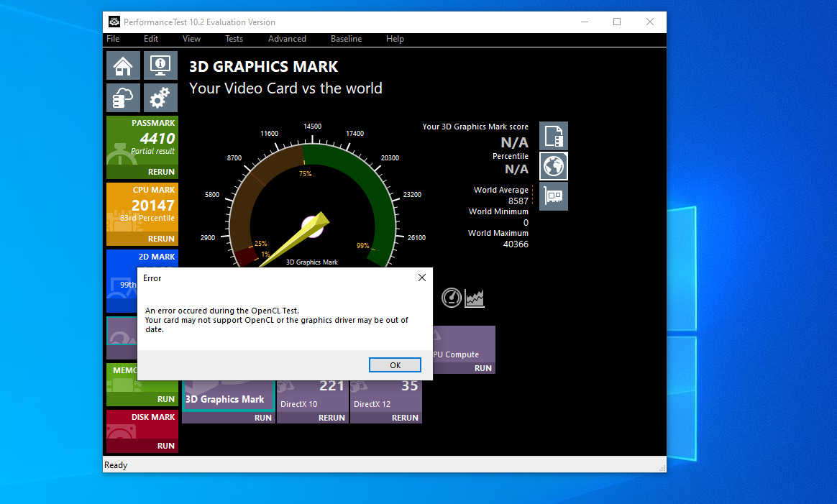Run the 3D Graphics Mark suite
837x504 pixels.
tap(263, 418)
